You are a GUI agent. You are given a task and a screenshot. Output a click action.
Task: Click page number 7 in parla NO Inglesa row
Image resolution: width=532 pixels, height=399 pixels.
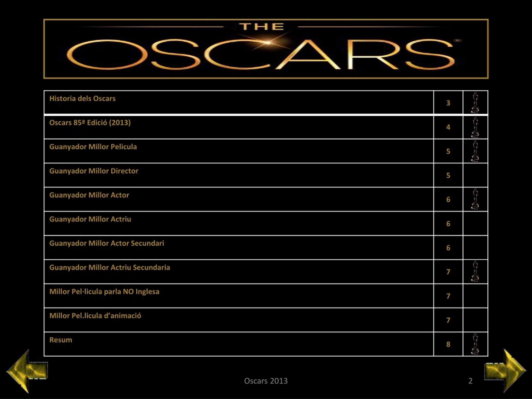pos(448,296)
